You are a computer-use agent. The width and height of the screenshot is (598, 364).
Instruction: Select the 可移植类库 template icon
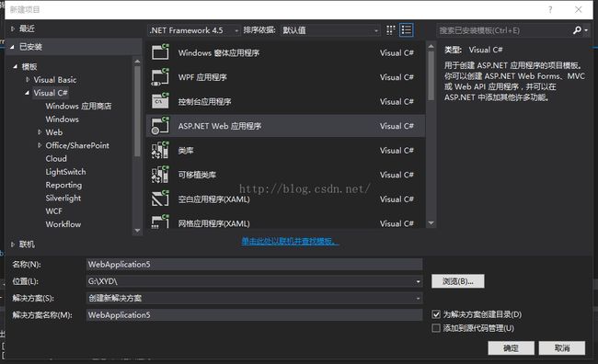pos(160,175)
